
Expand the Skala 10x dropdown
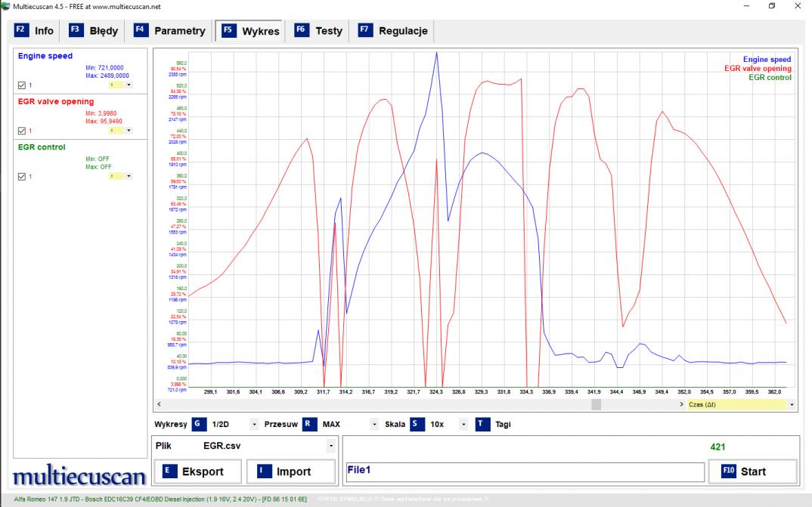pos(462,425)
